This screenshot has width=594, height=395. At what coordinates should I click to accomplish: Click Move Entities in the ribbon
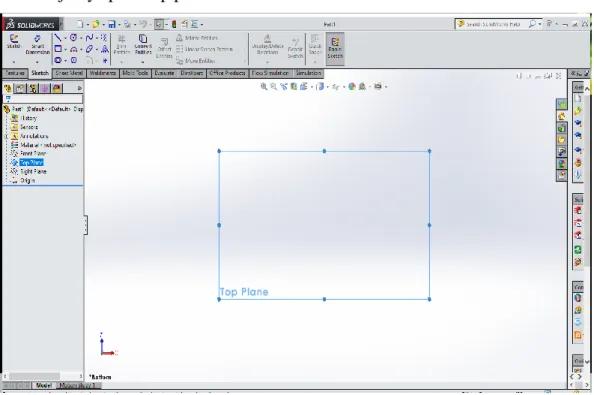[x=195, y=61]
